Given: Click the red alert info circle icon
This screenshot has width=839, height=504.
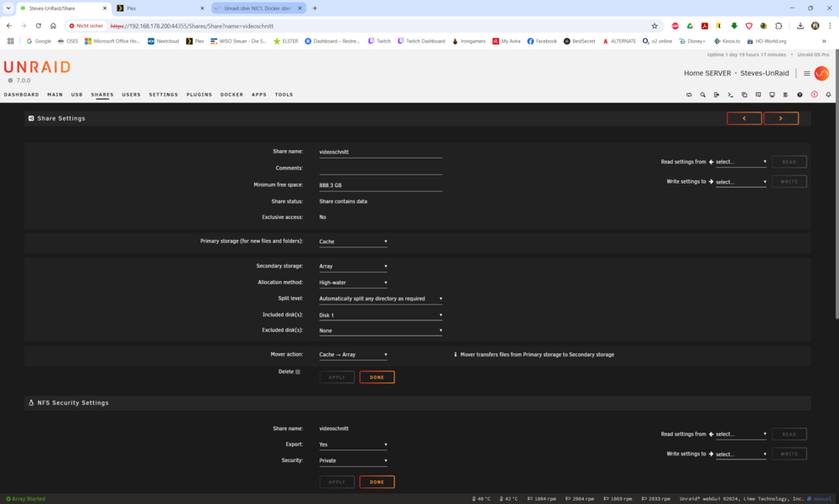Looking at the screenshot, I should coord(815,95).
